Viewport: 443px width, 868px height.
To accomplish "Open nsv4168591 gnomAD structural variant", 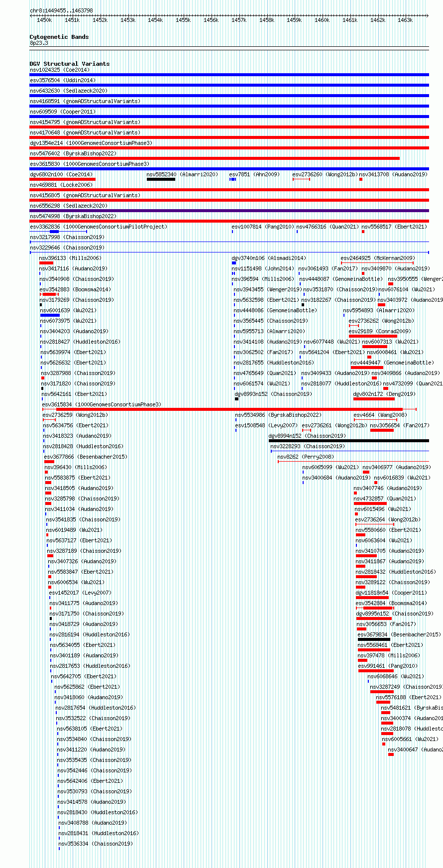I will click(85, 101).
